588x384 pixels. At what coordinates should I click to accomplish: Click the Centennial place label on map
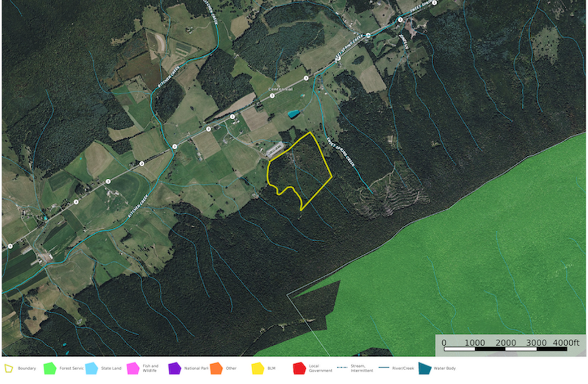(281, 89)
